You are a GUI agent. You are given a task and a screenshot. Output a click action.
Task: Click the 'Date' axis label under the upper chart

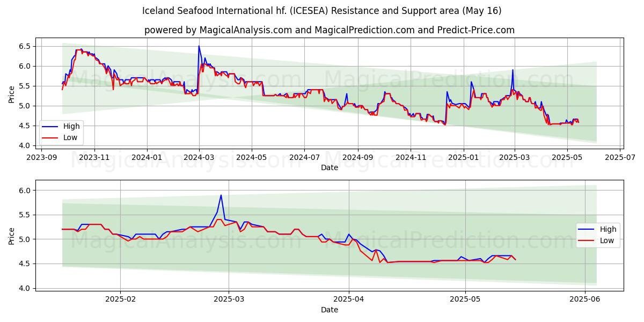coord(330,167)
